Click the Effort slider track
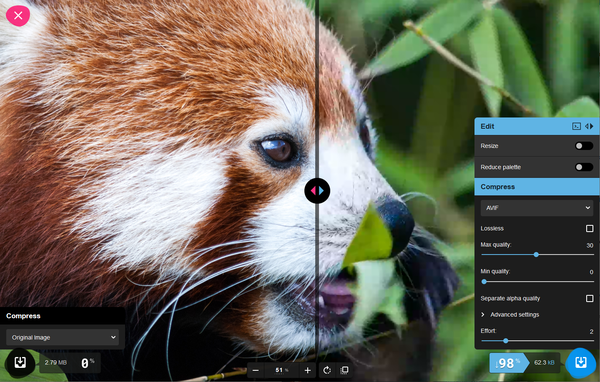600x382 pixels. click(537, 341)
